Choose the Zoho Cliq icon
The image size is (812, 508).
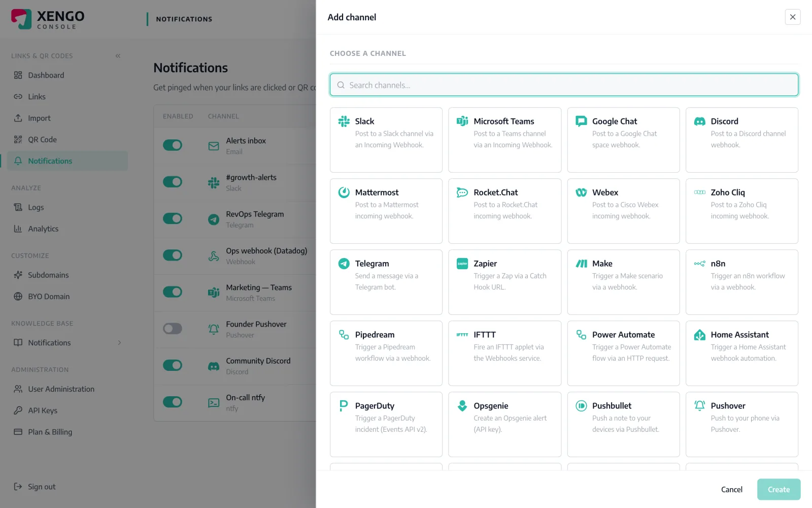click(x=700, y=193)
